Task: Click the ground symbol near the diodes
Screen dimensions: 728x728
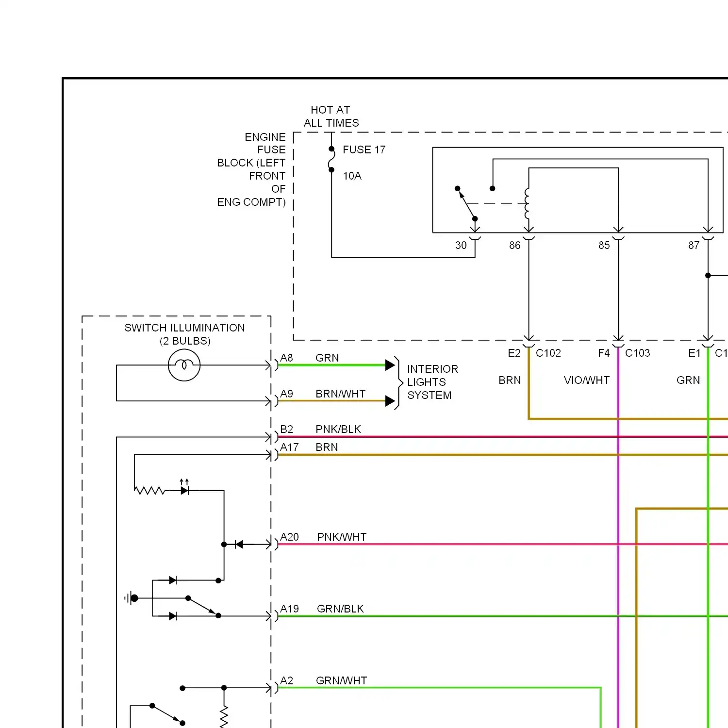Action: click(132, 598)
